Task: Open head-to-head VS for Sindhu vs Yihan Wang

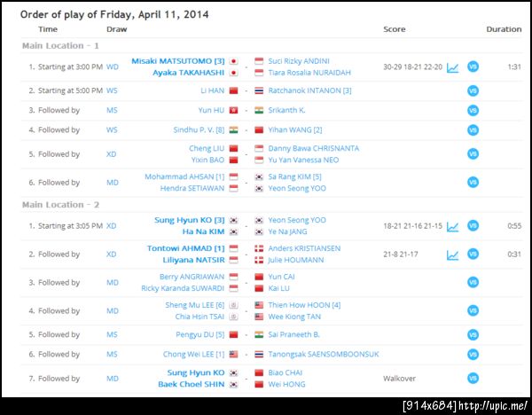Action: pos(473,129)
